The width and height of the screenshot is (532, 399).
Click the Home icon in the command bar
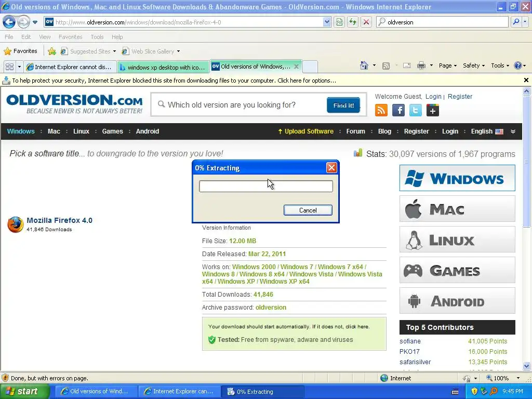pyautogui.click(x=364, y=65)
